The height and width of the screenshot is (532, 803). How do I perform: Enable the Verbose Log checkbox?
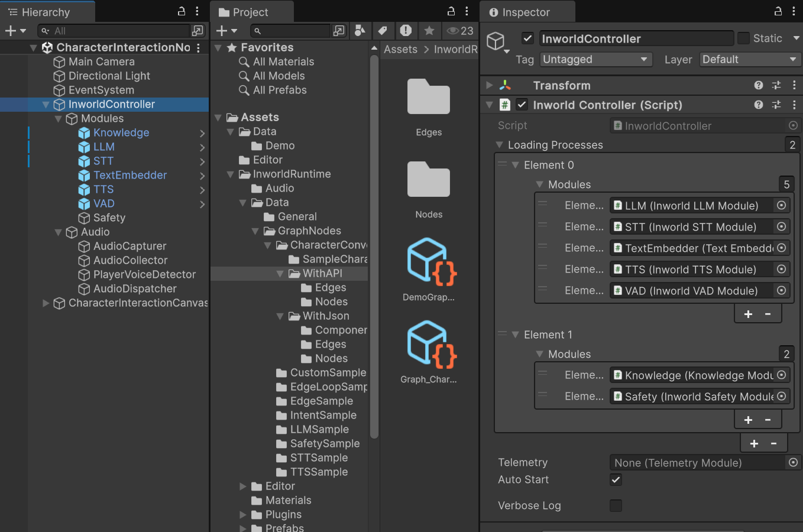coord(616,505)
